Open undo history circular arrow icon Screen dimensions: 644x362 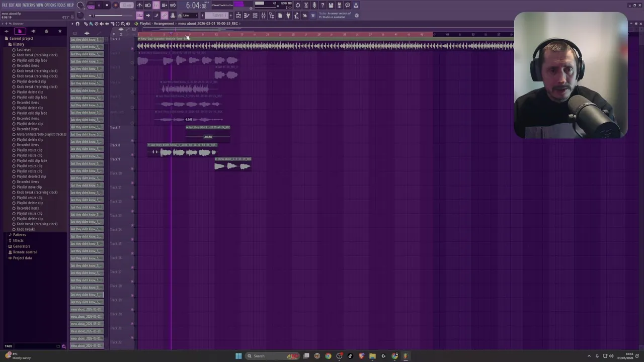point(298,5)
